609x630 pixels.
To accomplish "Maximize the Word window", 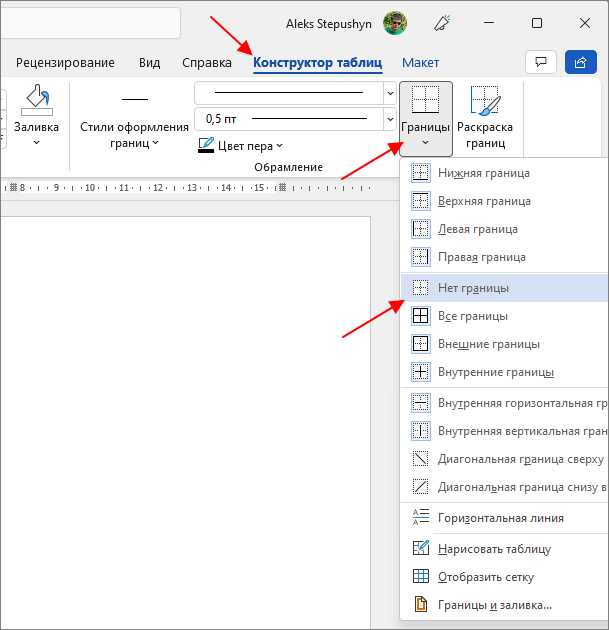I will point(537,23).
